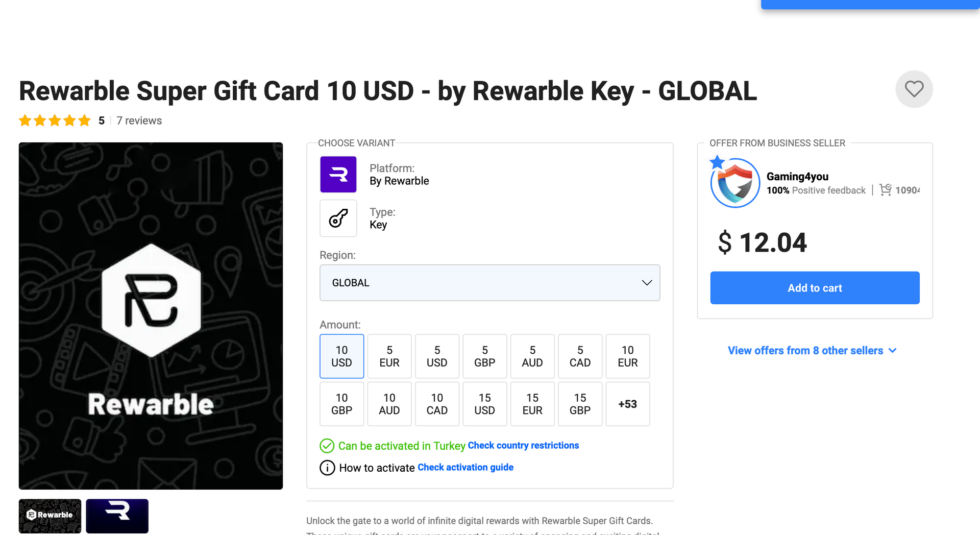Select the 5 EUR amount option
The height and width of the screenshot is (535, 980).
tap(389, 356)
